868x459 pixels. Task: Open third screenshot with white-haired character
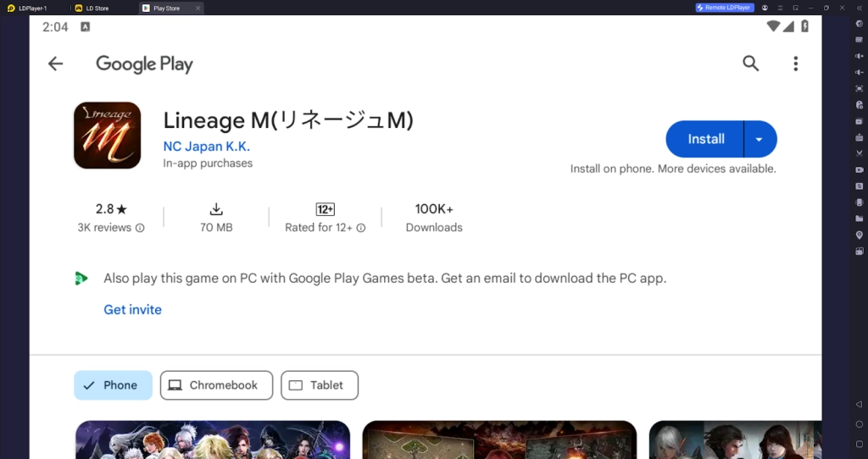click(x=735, y=440)
